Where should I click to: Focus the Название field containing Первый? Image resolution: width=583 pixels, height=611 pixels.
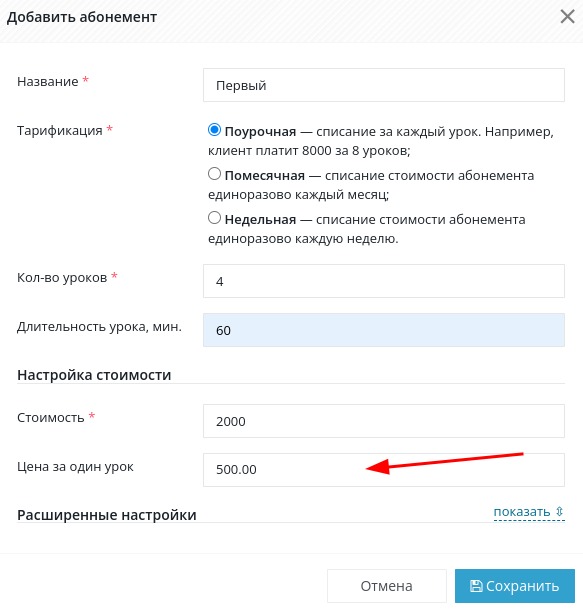coord(384,85)
